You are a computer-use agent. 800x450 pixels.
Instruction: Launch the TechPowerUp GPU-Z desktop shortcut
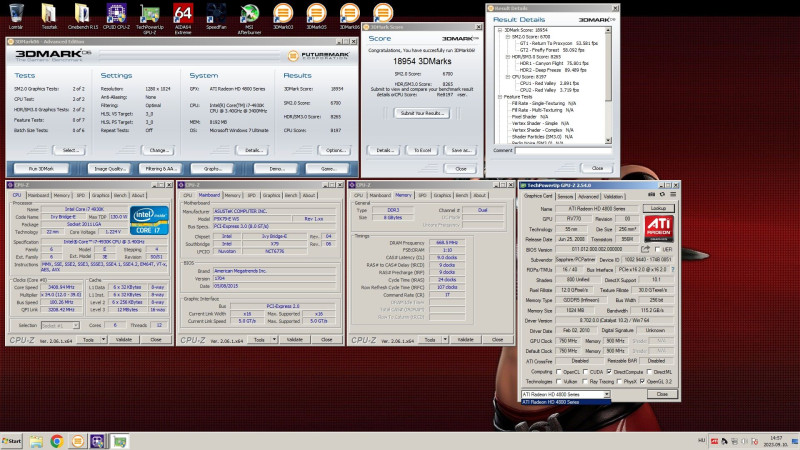point(149,18)
